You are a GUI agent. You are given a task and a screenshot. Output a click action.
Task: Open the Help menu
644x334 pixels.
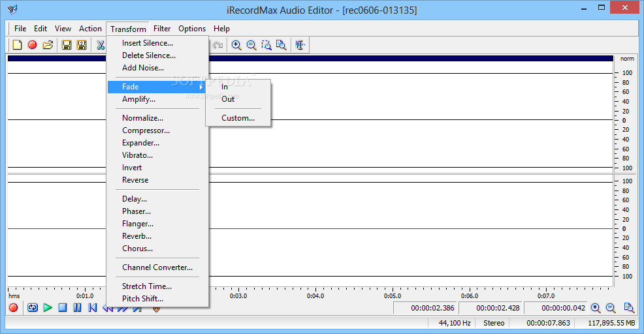(x=221, y=28)
